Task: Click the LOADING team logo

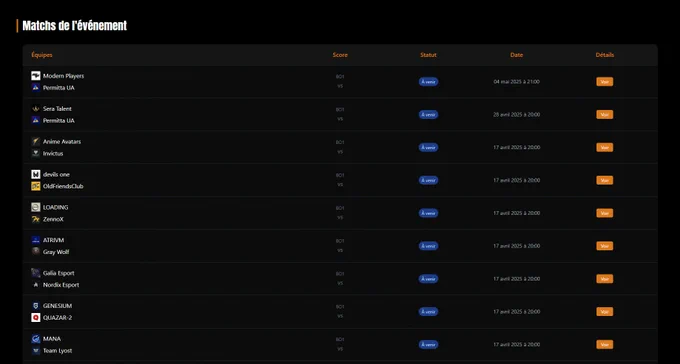Action: point(36,207)
